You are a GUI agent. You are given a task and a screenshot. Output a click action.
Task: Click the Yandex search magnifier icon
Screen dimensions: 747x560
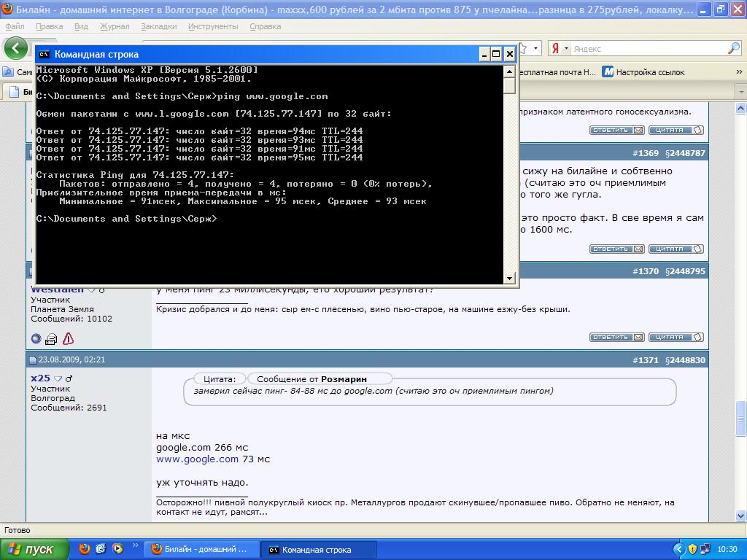(733, 49)
